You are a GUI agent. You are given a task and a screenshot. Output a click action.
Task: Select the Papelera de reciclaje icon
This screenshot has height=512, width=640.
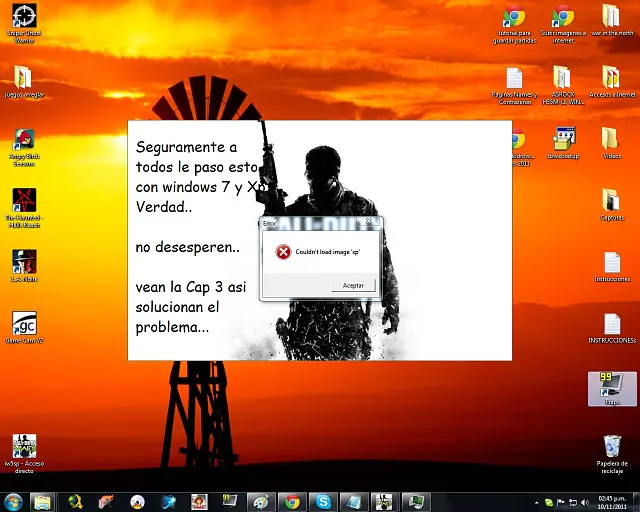click(x=612, y=454)
